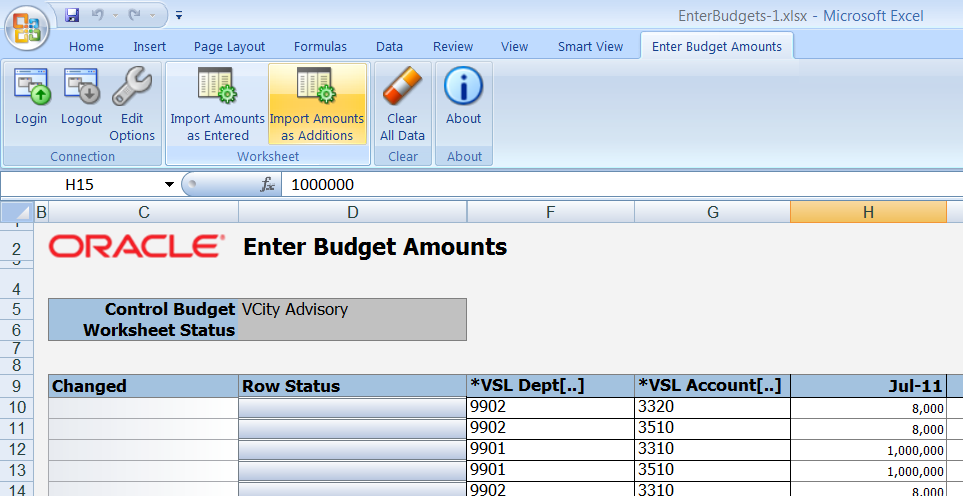Open the Formulas tab
This screenshot has width=963, height=496.
point(320,47)
